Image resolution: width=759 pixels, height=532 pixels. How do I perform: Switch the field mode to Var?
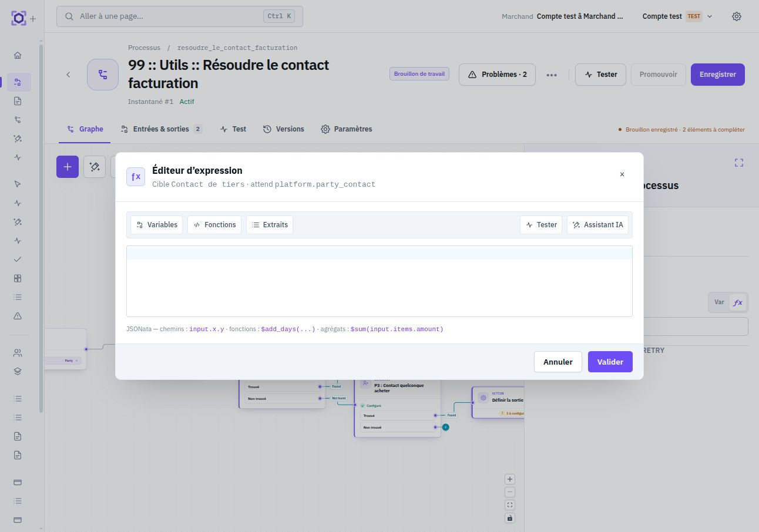pos(719,302)
